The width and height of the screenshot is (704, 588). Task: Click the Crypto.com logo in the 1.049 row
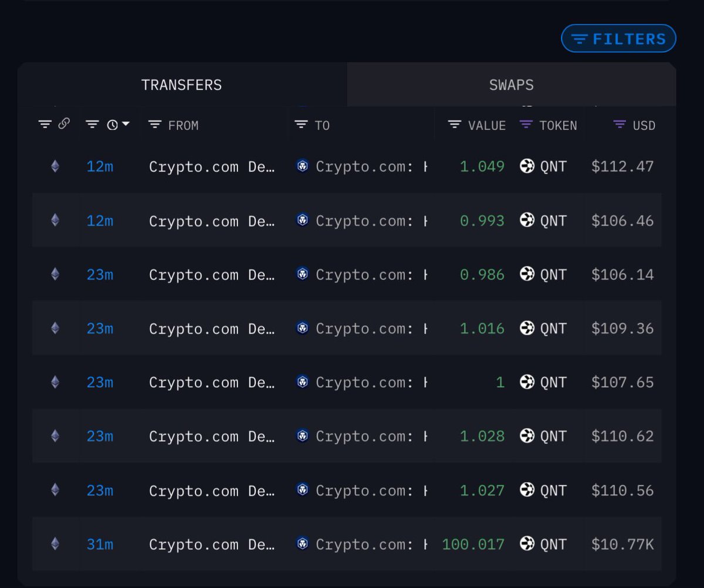(x=302, y=166)
